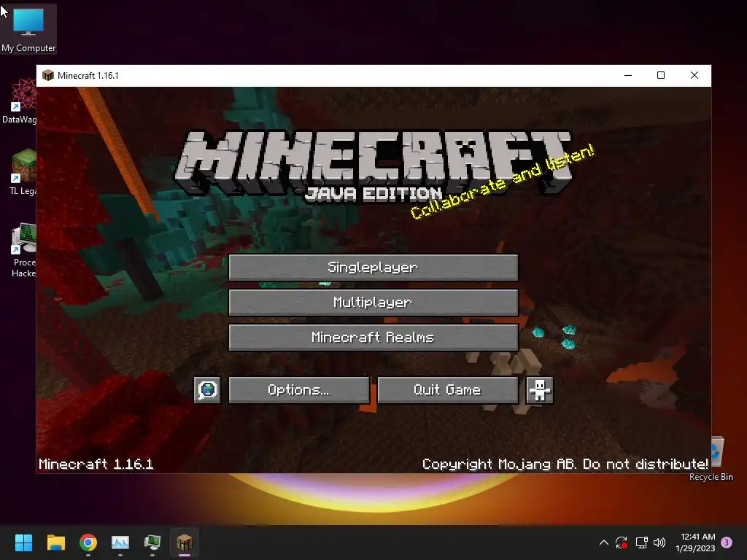Screen dimensions: 747x560
Task: Open the Singleplayer menu
Action: click(x=373, y=267)
